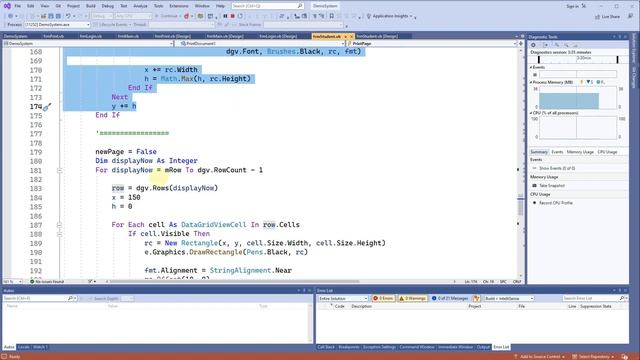Click the search magnifier in the Error List

pos(622,298)
